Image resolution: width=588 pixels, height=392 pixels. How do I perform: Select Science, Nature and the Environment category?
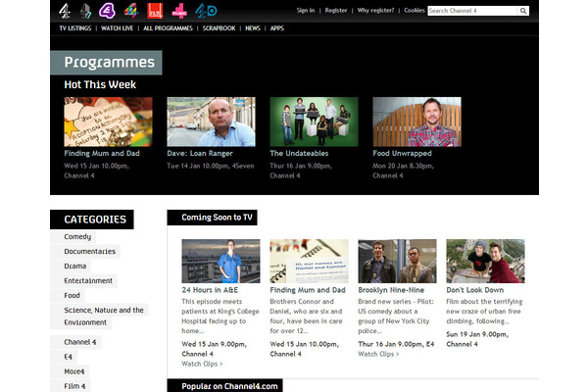pos(104,317)
